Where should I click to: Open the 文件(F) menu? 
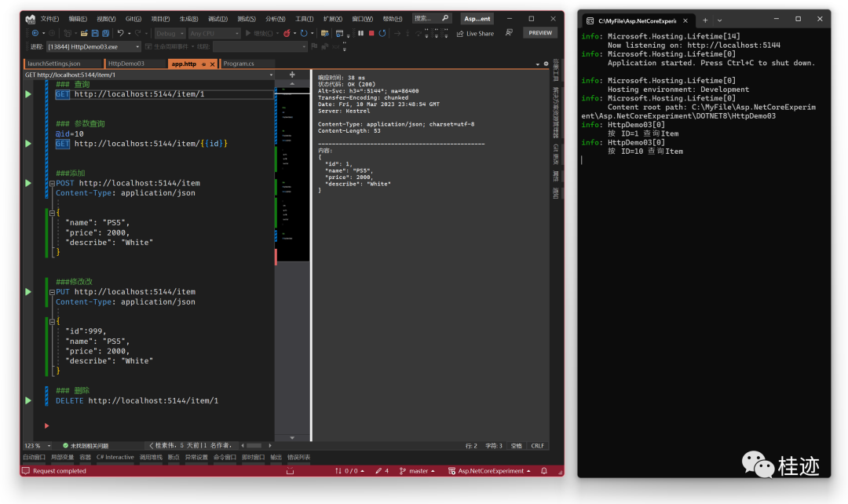(x=49, y=19)
